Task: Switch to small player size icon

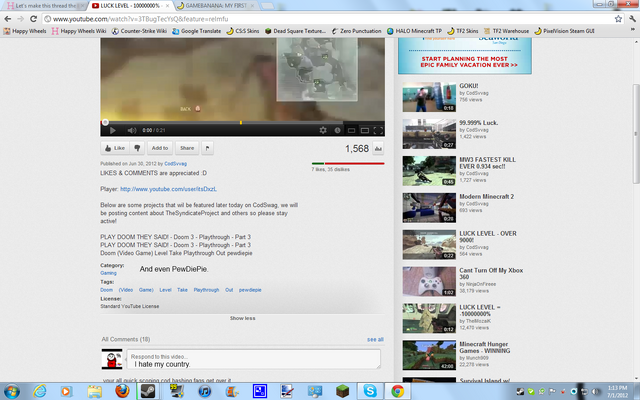Action: 351,130
